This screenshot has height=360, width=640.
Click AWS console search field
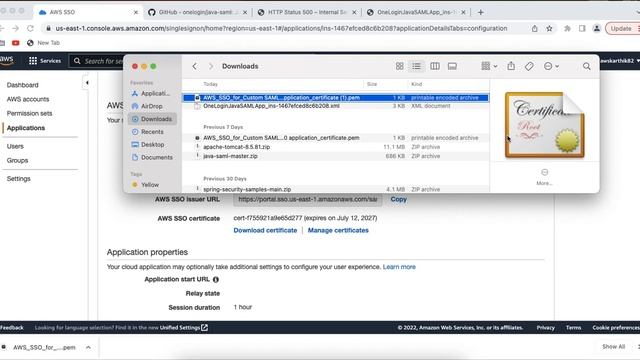(x=96, y=61)
